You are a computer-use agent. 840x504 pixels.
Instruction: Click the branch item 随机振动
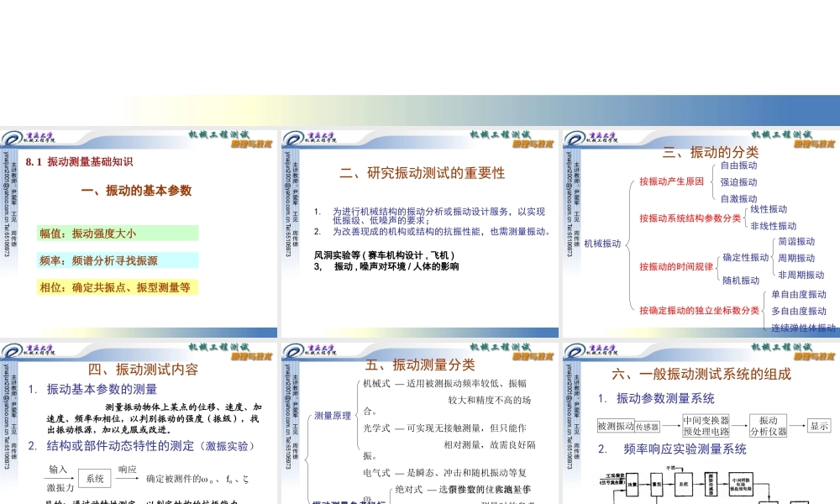tap(741, 281)
